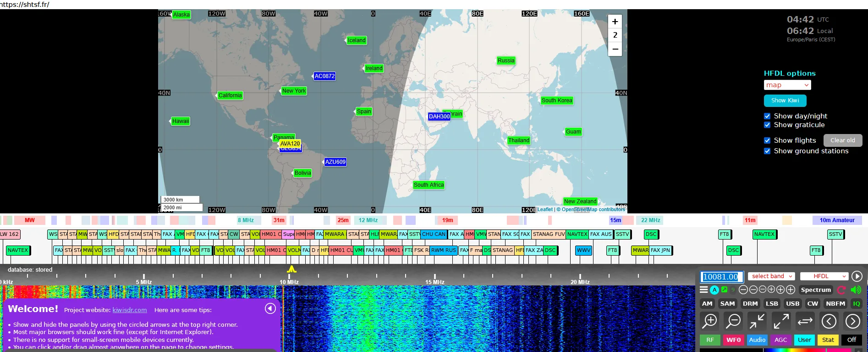This screenshot has height=352, width=868.
Task: Page waterfall up with circled right arrow
Action: [852, 321]
